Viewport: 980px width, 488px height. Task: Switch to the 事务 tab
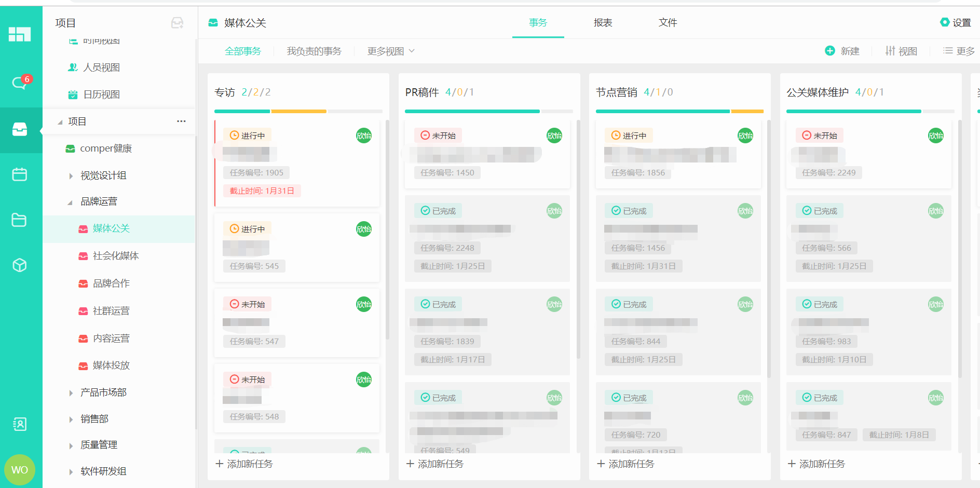click(x=538, y=22)
